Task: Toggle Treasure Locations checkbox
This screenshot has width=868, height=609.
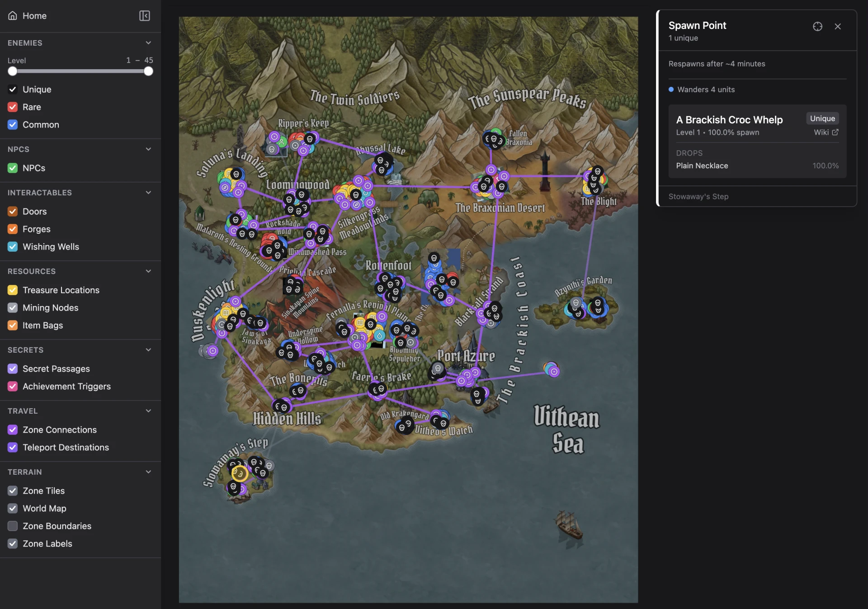Action: (x=13, y=290)
